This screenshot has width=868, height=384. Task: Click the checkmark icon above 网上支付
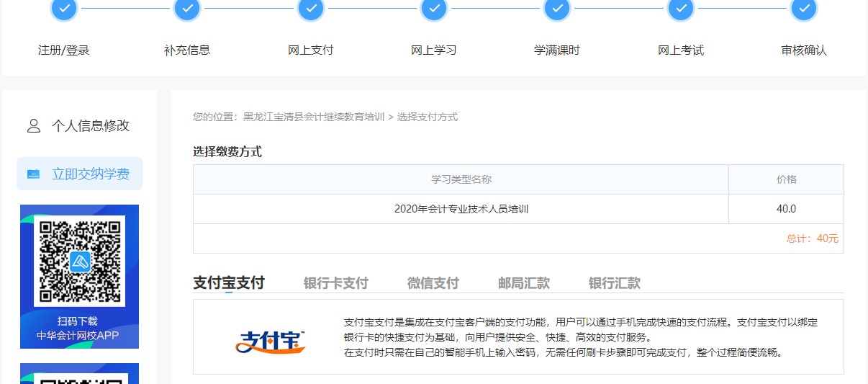(x=311, y=9)
